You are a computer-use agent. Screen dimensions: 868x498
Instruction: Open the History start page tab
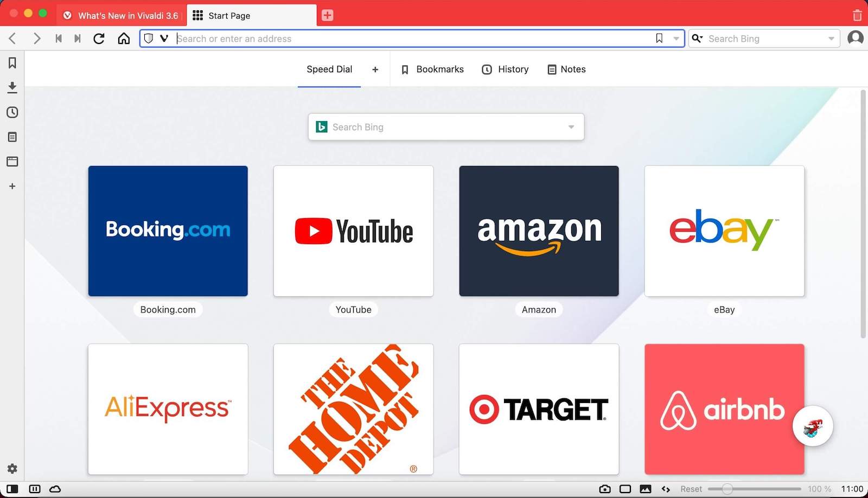(x=505, y=69)
